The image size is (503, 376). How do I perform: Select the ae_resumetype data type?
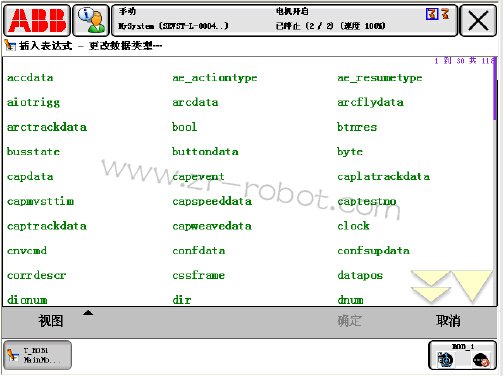coord(380,78)
